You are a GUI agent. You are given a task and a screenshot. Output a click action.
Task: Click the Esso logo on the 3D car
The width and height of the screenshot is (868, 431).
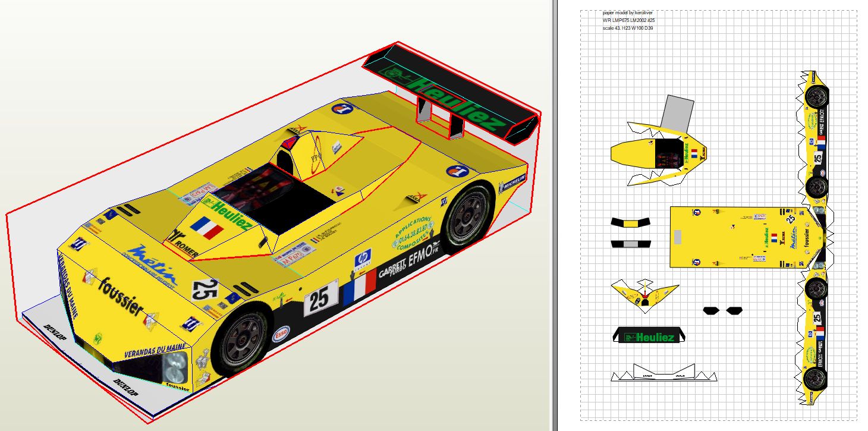[x=281, y=336]
